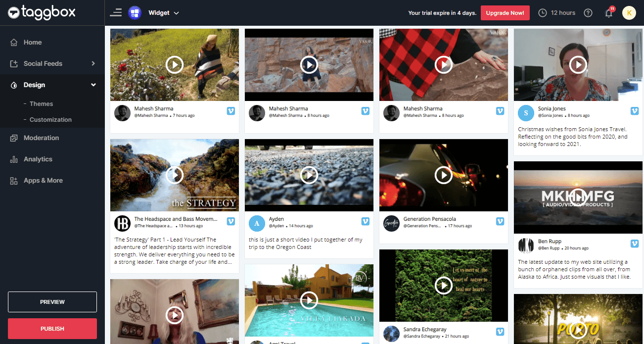Click the Home house icon

point(14,43)
